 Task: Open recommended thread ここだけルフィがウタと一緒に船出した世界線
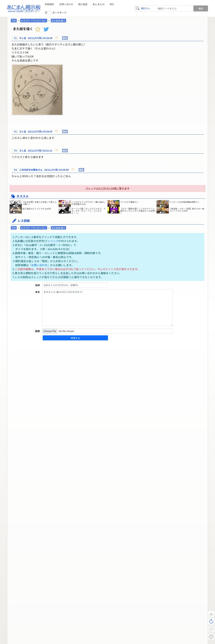(x=88, y=203)
